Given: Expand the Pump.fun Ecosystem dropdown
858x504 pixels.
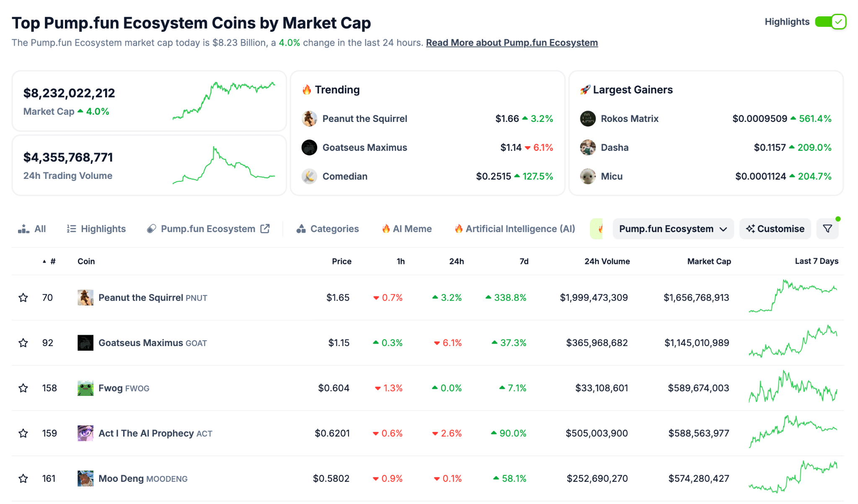Looking at the screenshot, I should [673, 229].
